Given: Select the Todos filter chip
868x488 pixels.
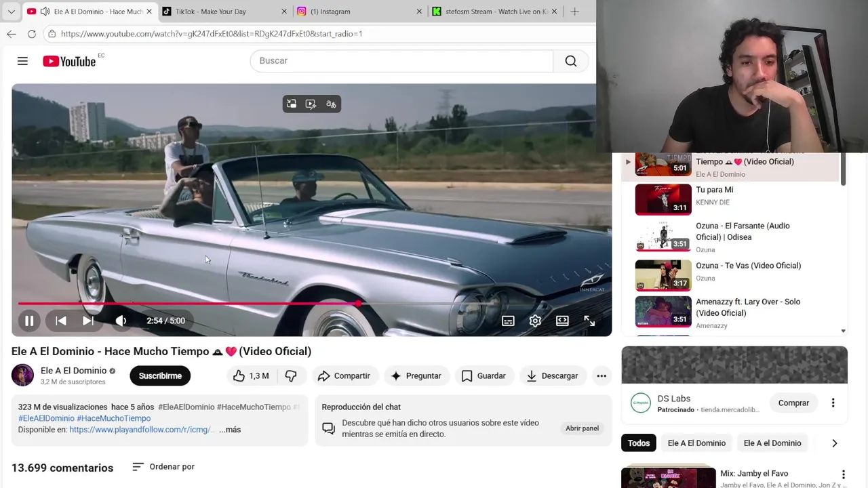Looking at the screenshot, I should coord(639,443).
